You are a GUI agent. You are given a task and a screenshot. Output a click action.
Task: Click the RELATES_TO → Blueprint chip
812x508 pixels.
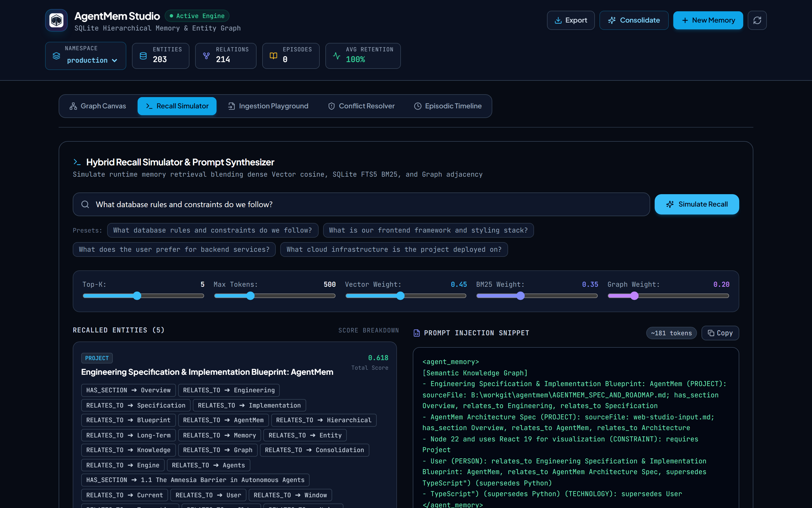pyautogui.click(x=128, y=420)
